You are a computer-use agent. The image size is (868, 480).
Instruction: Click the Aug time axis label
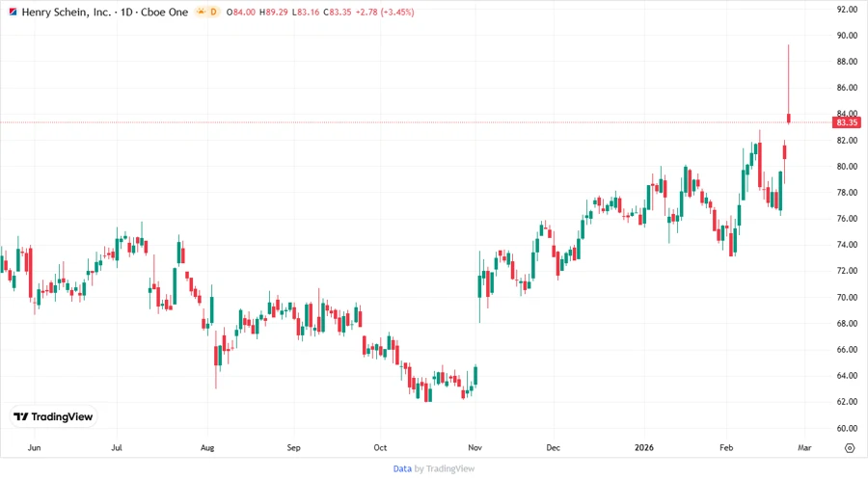pos(207,447)
